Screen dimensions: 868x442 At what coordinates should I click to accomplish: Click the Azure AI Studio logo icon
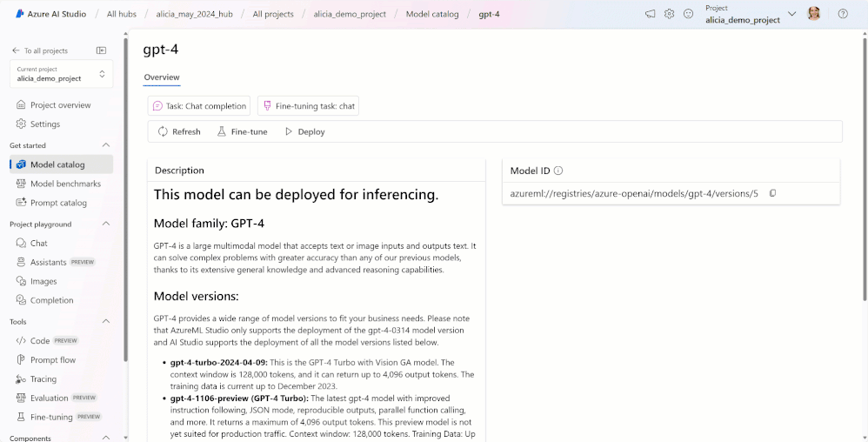click(19, 14)
